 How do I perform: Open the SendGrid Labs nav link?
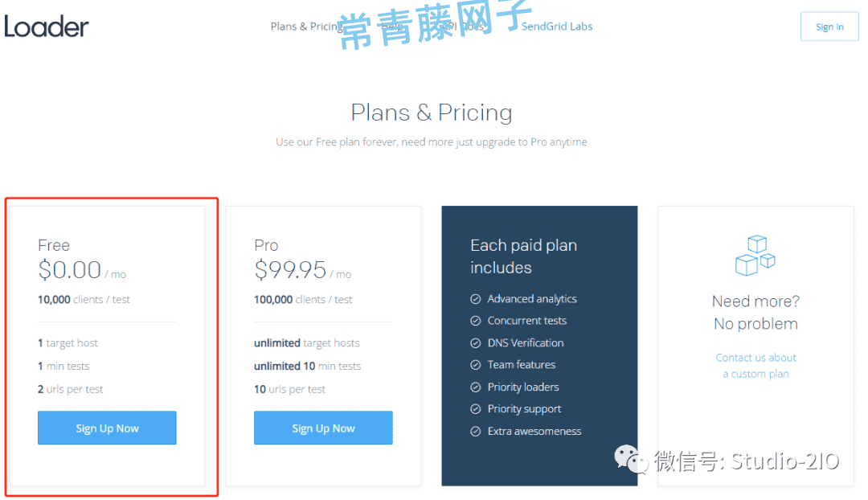click(x=557, y=26)
